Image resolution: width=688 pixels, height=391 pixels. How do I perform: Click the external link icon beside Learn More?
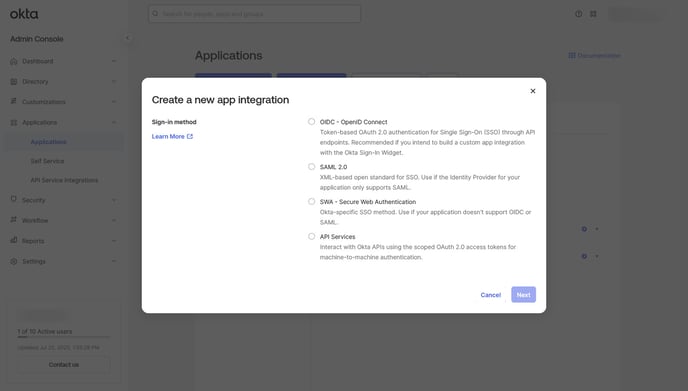(190, 136)
